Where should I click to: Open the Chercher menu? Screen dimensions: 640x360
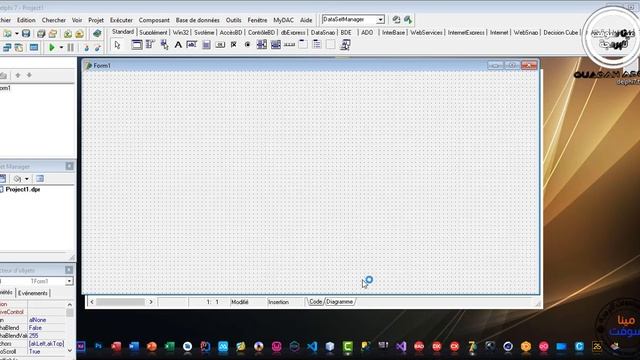53,20
